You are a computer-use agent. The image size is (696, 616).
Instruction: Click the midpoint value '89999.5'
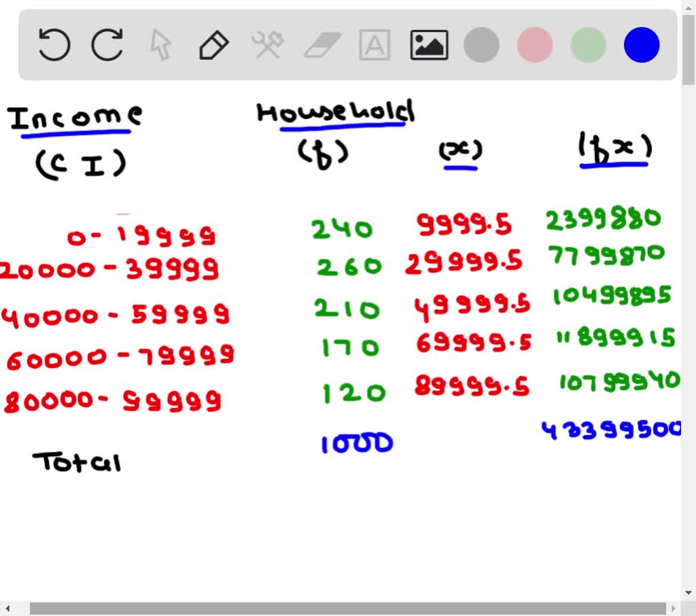coord(472,386)
